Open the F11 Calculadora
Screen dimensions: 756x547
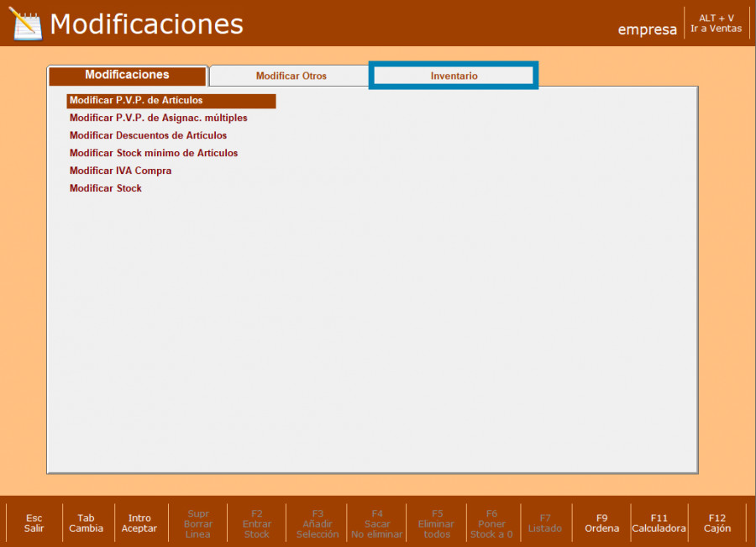click(659, 523)
